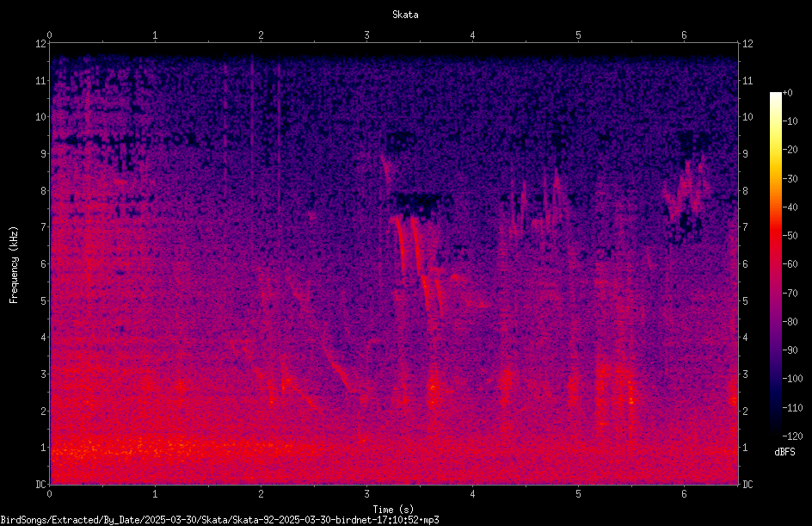Image resolution: width=812 pixels, height=526 pixels.
Task: Click "DC" on the left frequency axis
Action: (40, 485)
